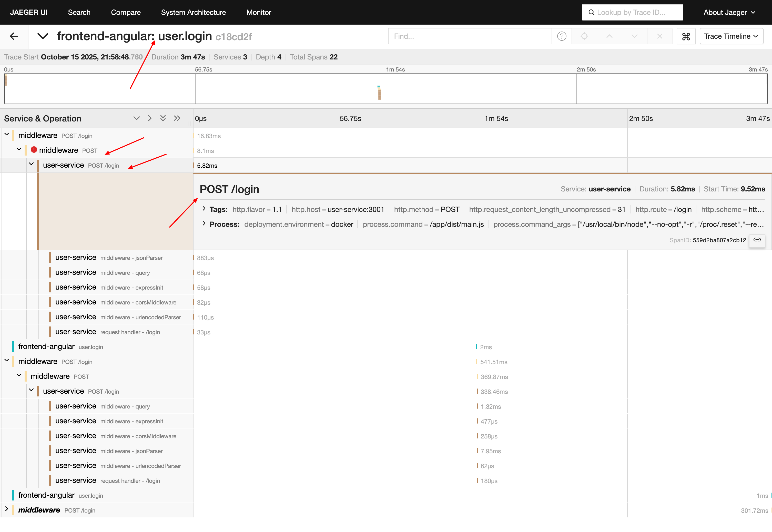Click the locate focus crosshair icon
The height and width of the screenshot is (532, 772).
click(x=584, y=36)
